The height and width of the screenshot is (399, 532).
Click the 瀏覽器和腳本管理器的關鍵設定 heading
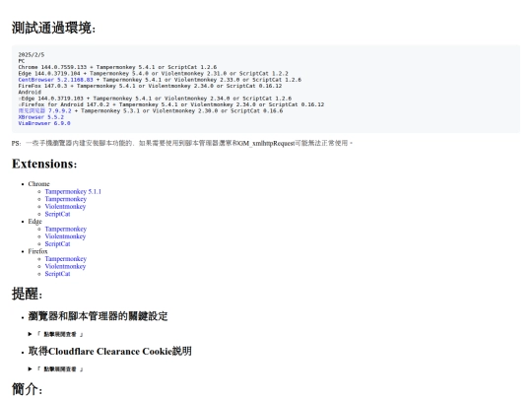pos(98,316)
